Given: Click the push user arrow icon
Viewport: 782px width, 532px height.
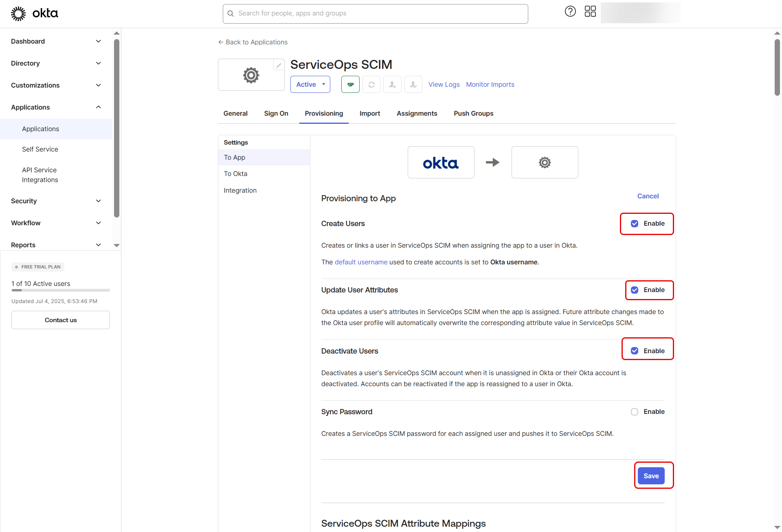Looking at the screenshot, I should [392, 84].
